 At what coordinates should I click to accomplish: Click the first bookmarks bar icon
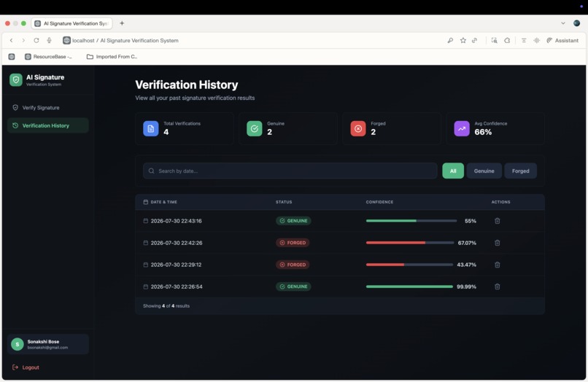[12, 57]
